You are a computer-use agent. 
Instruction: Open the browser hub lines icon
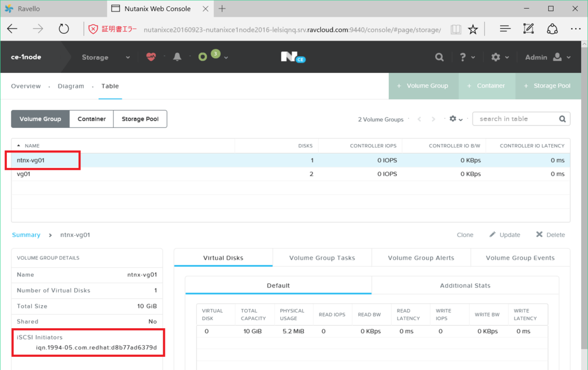(x=505, y=29)
